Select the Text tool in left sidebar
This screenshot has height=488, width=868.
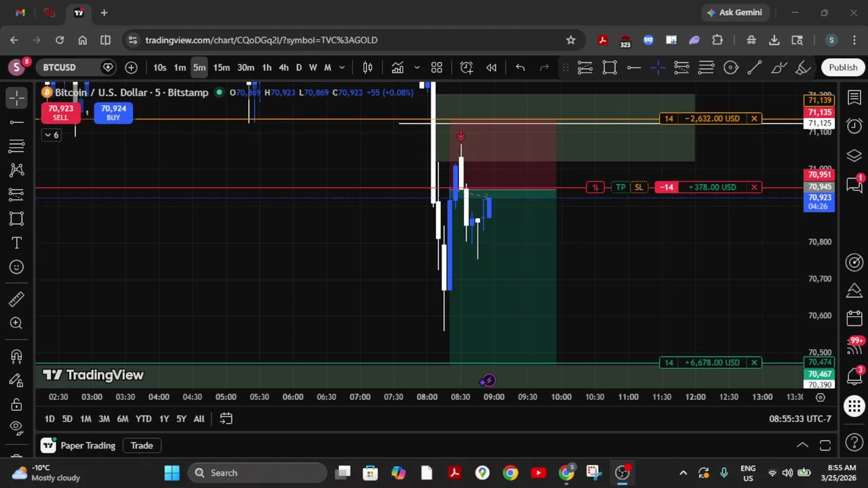(17, 243)
